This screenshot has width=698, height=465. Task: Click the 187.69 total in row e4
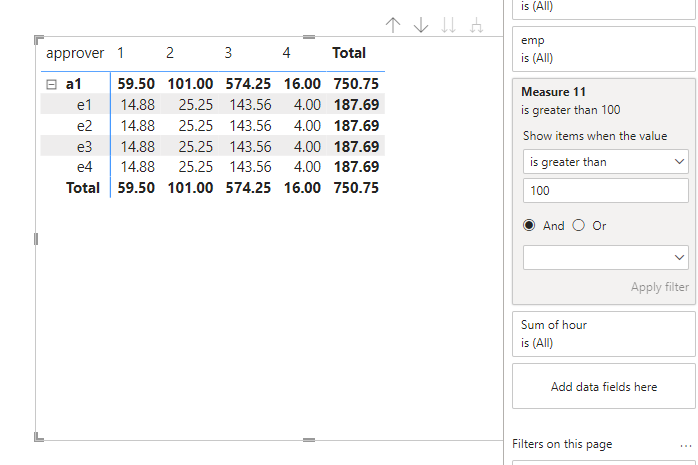(357, 167)
